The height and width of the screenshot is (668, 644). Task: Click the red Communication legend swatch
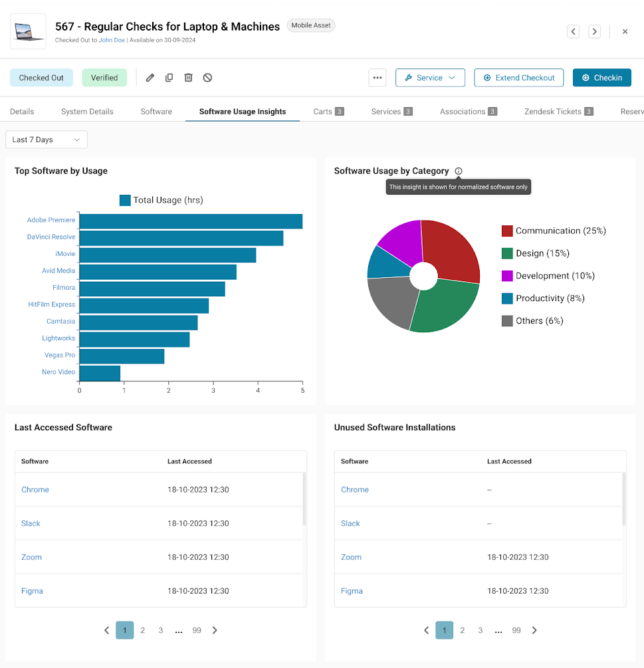pos(507,231)
